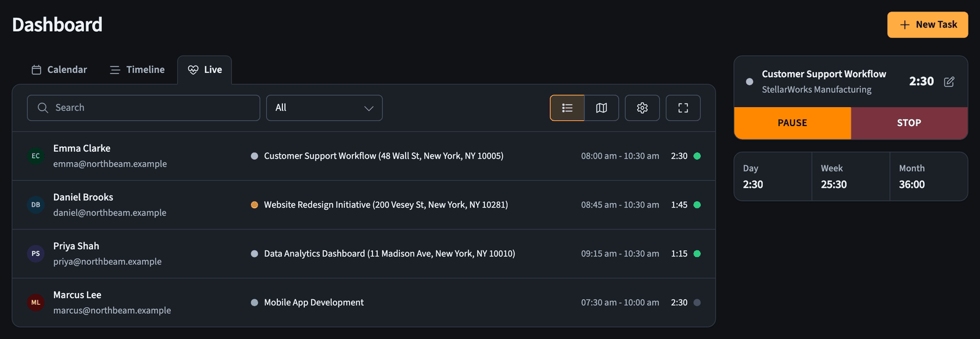The height and width of the screenshot is (339, 980).
Task: Click Emma Clarke's name
Action: (x=81, y=149)
